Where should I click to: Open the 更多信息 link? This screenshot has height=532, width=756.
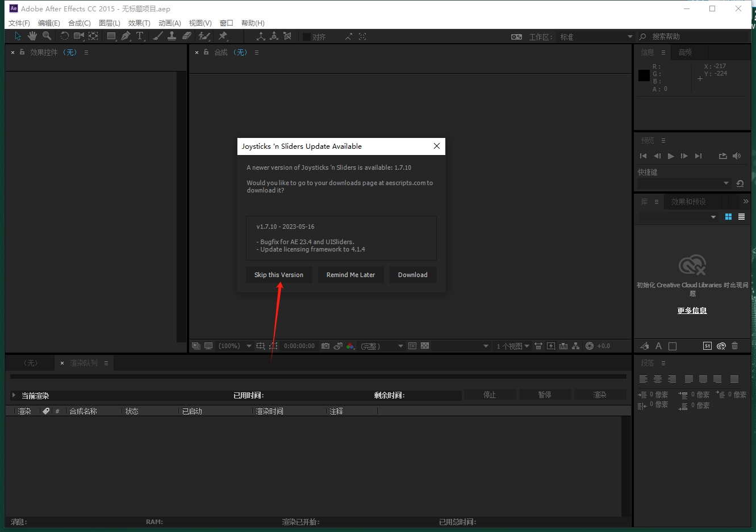point(692,311)
